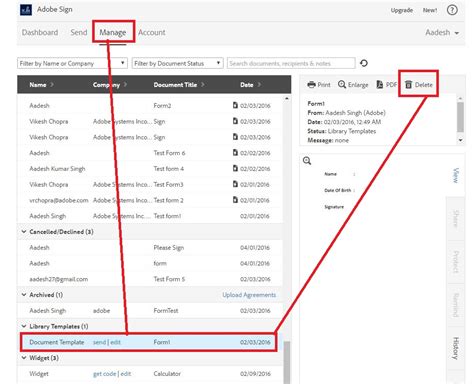Collapse the Archived group
The width and height of the screenshot is (474, 384).
(x=24, y=295)
